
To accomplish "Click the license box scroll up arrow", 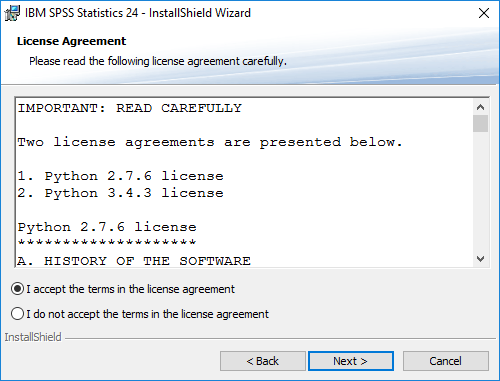I will pyautogui.click(x=480, y=107).
